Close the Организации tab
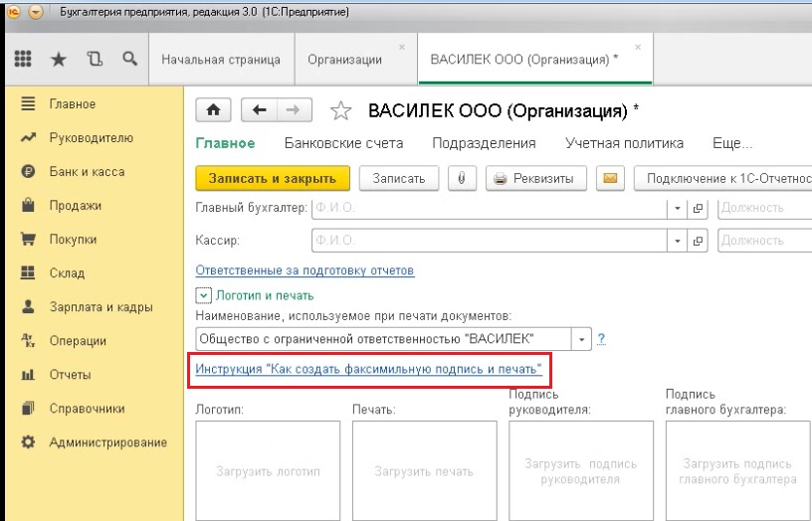The image size is (812, 521). point(402,47)
